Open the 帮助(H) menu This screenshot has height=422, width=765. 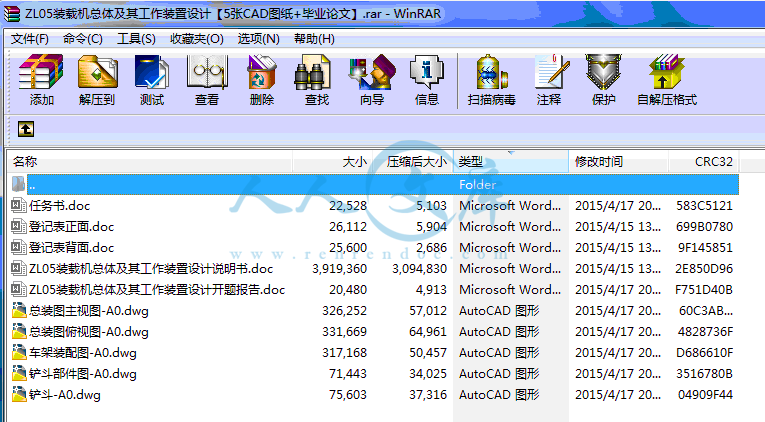314,39
